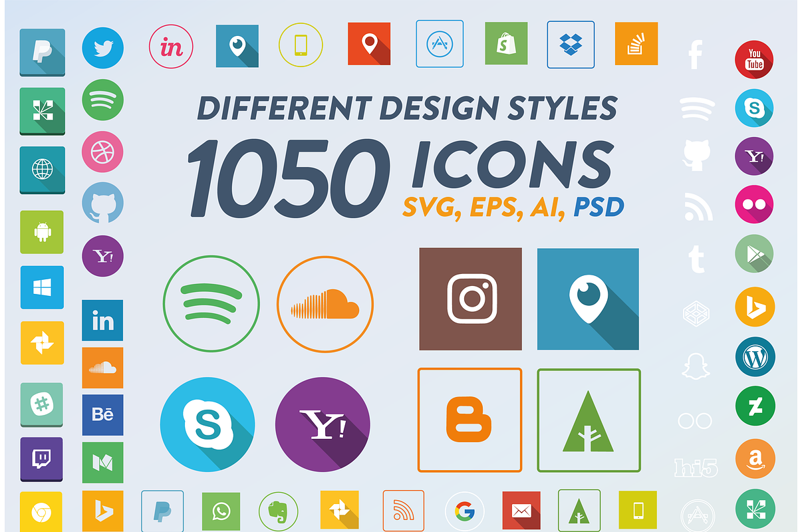Click the yellow-green phone square icon
This screenshot has width=798, height=532.
[638, 511]
